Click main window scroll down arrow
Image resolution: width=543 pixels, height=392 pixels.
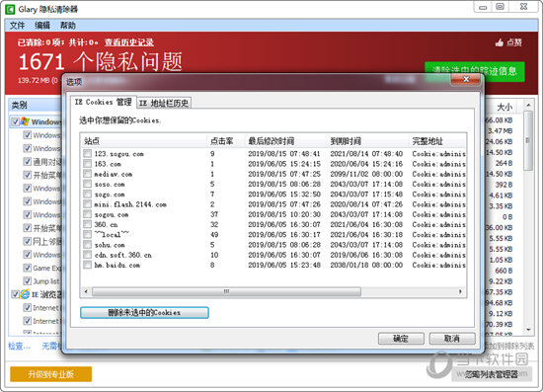point(528,330)
